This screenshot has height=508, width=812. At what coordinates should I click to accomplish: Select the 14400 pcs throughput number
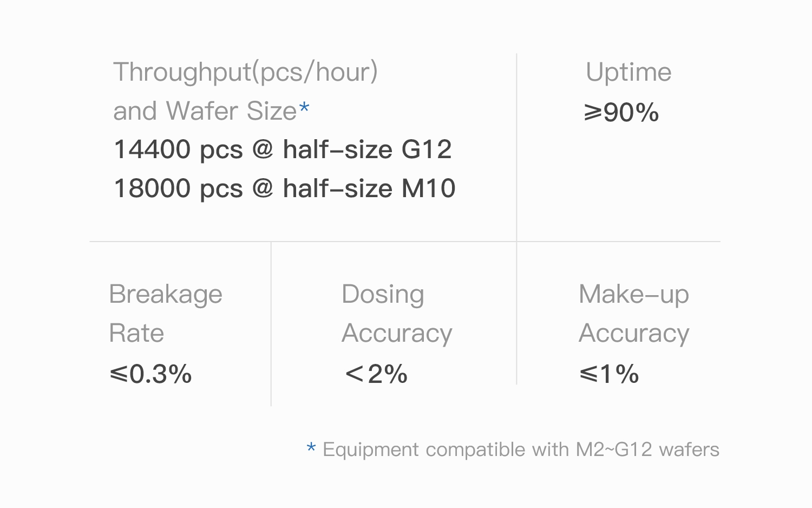[x=178, y=149]
